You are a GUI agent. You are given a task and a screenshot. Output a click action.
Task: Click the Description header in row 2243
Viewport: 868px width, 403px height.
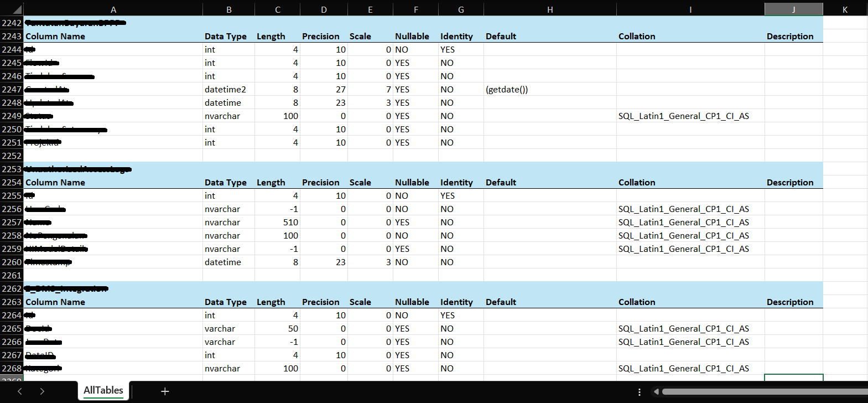793,36
